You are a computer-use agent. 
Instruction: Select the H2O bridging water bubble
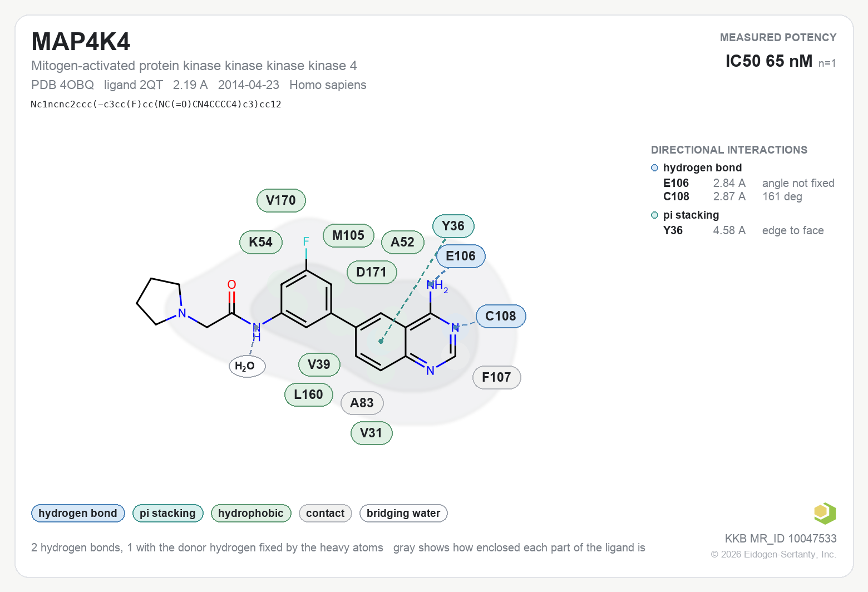point(247,366)
